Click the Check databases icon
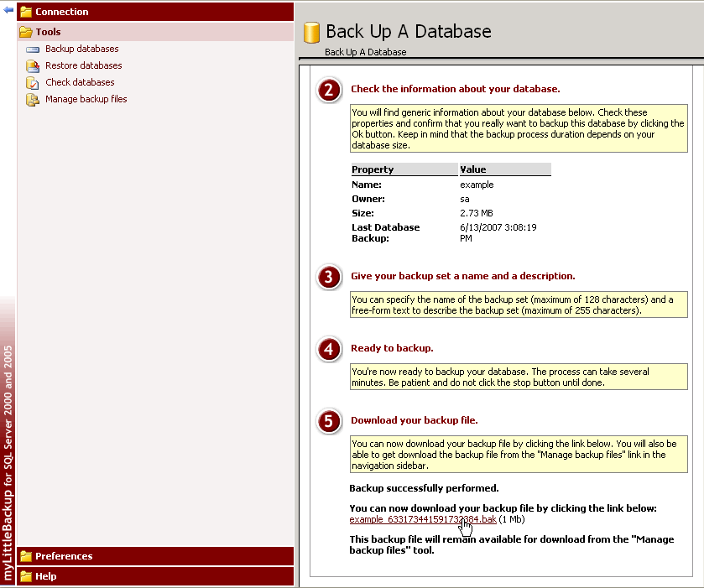Image resolution: width=704 pixels, height=588 pixels. [x=33, y=83]
